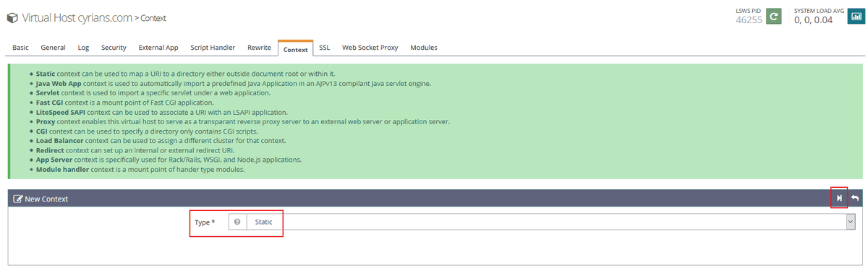Screen dimensions: 868x268
Task: Click the Type * field label
Action: (x=205, y=222)
